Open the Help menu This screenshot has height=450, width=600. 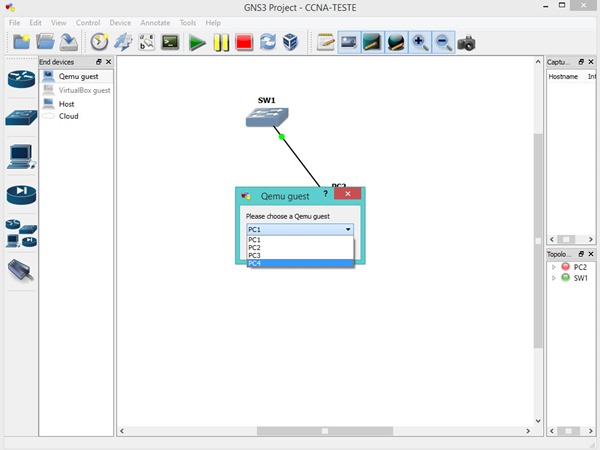[213, 23]
